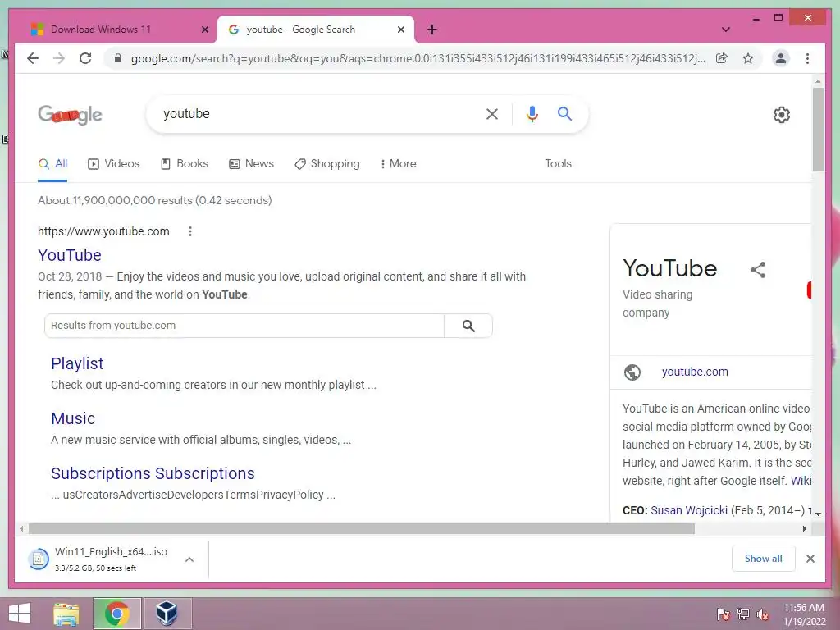Switch to Videos results
840x630 pixels.
(x=113, y=163)
